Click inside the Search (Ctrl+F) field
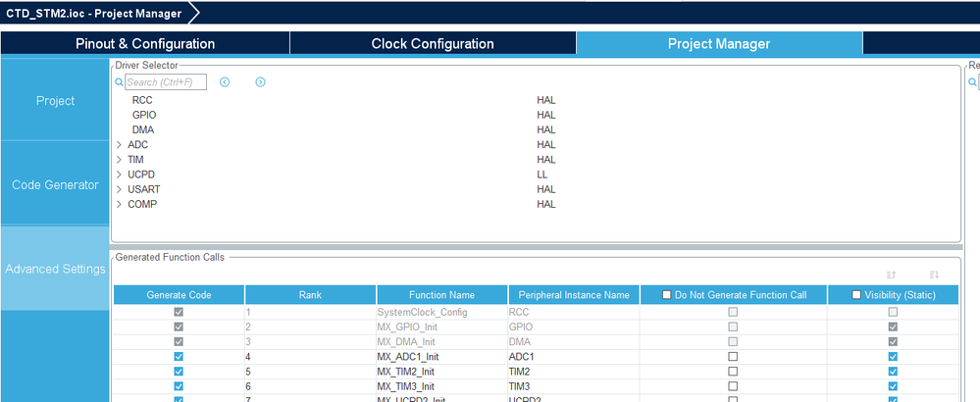 (166, 82)
